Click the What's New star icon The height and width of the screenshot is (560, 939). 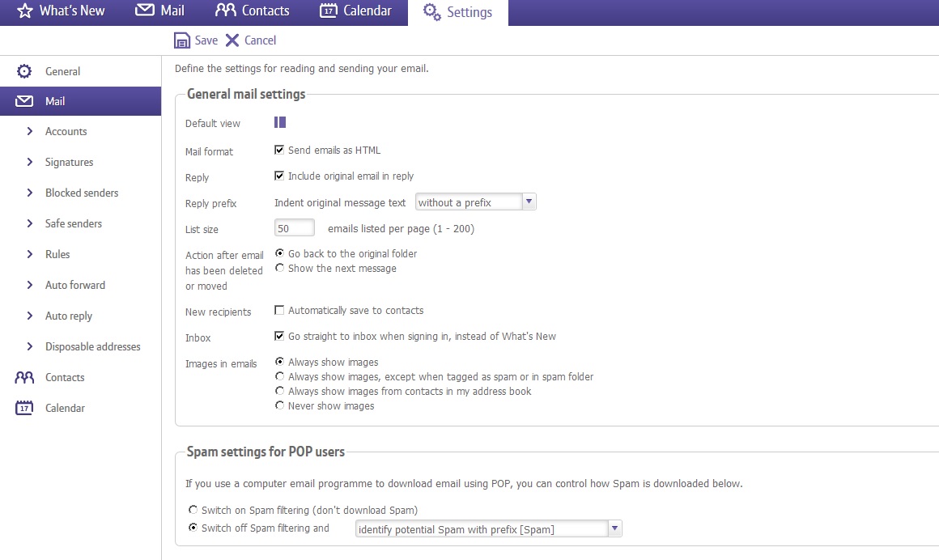click(x=23, y=11)
